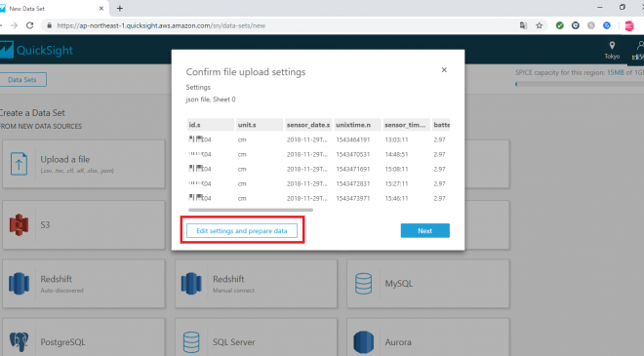Click Edit settings and prepare data button
The width and height of the screenshot is (644, 356).
pos(242,231)
